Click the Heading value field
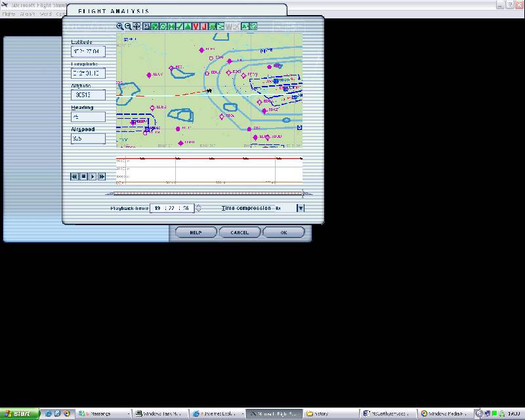Image resolution: width=525 pixels, height=420 pixels. point(89,117)
